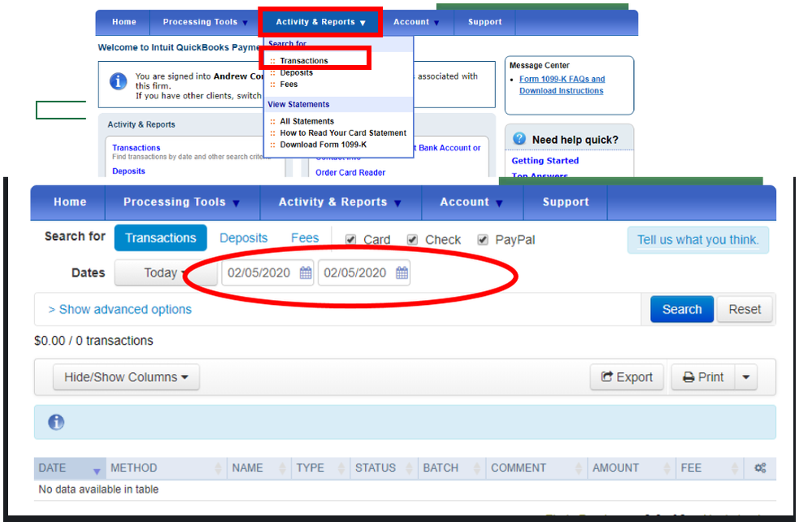The height and width of the screenshot is (522, 812).
Task: Click info icon in blue notice bar
Action: 56,423
